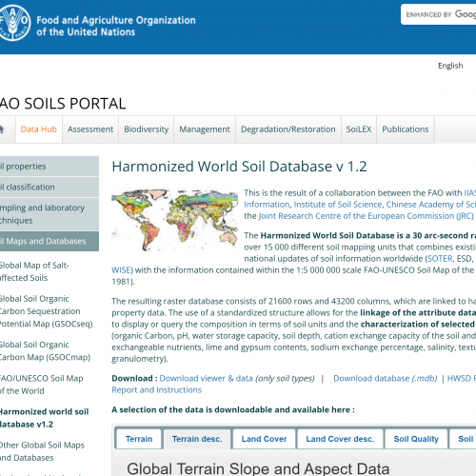Open FAO/UNESCO Soil Map of the World
Image resolution: width=476 pixels, height=476 pixels.
click(x=41, y=385)
